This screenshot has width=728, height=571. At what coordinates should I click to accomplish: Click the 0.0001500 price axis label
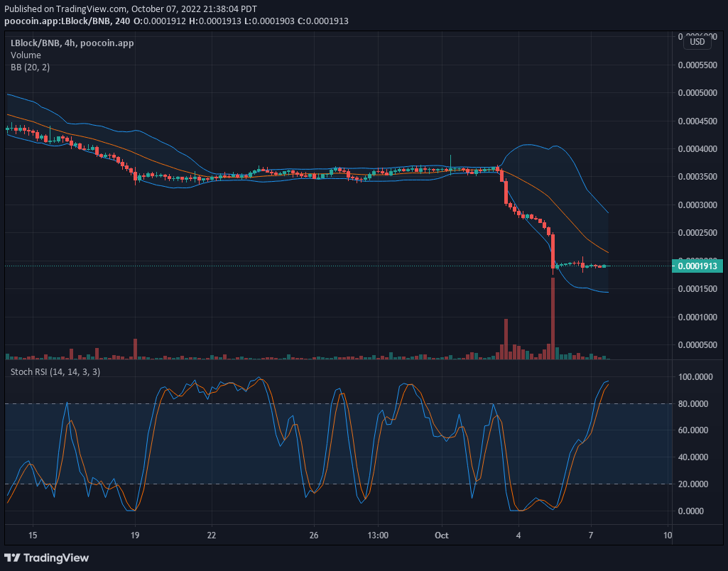coord(697,289)
